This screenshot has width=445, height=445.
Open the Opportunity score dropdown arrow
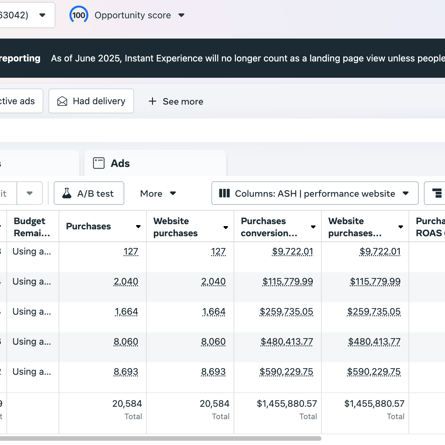(x=181, y=15)
